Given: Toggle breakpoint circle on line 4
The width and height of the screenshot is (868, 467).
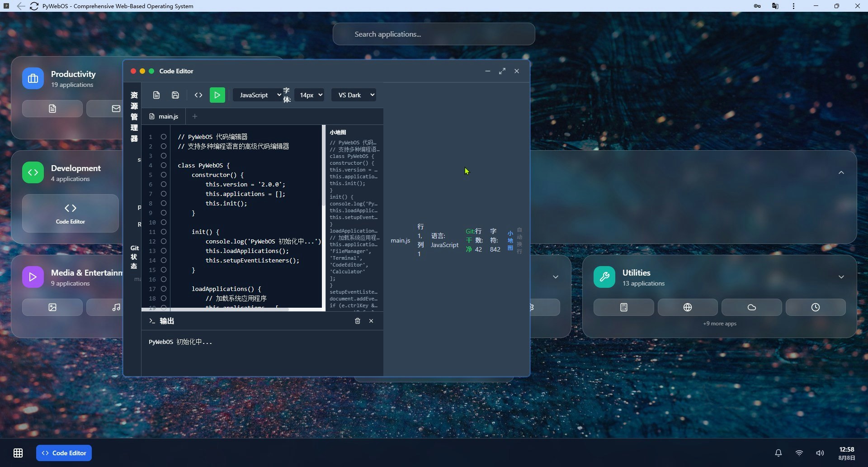Looking at the screenshot, I should tap(164, 165).
